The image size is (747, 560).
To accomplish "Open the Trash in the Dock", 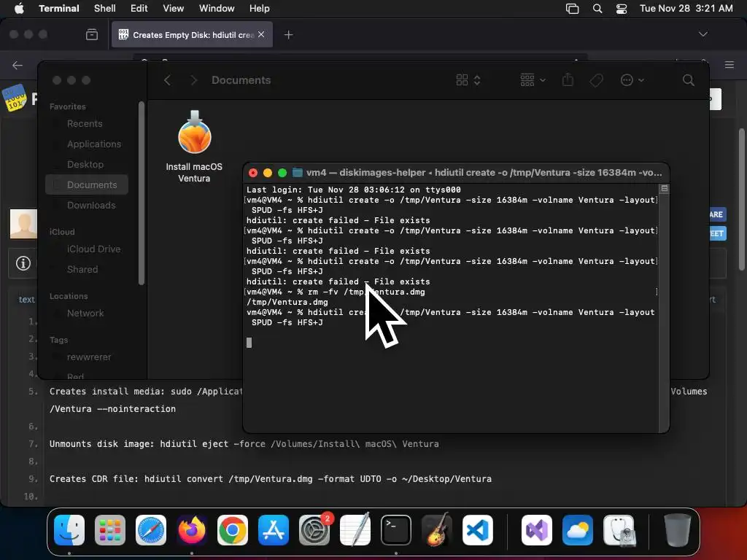I will tap(678, 530).
